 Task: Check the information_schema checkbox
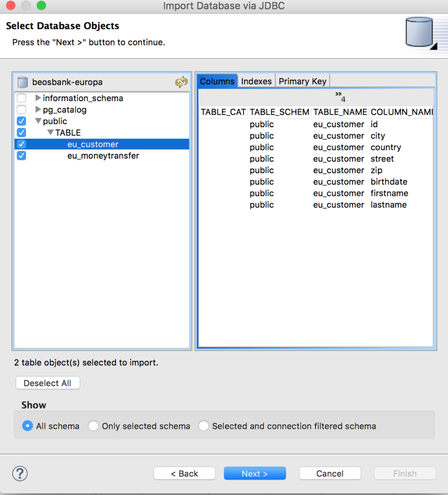click(x=21, y=98)
